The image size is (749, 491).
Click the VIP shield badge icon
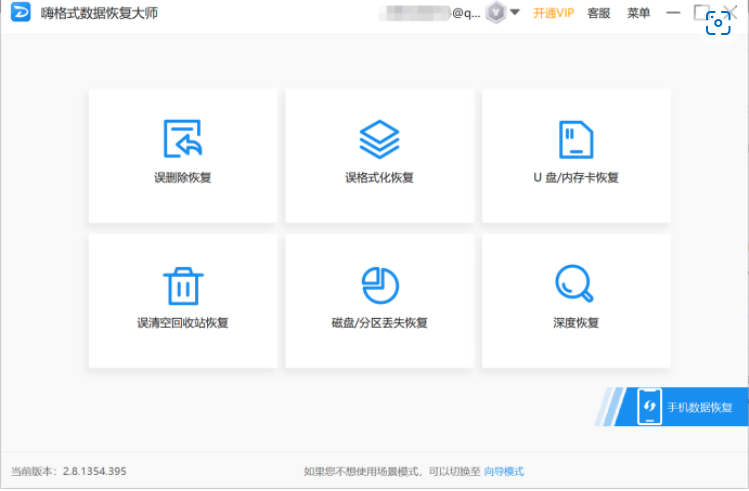(x=495, y=13)
